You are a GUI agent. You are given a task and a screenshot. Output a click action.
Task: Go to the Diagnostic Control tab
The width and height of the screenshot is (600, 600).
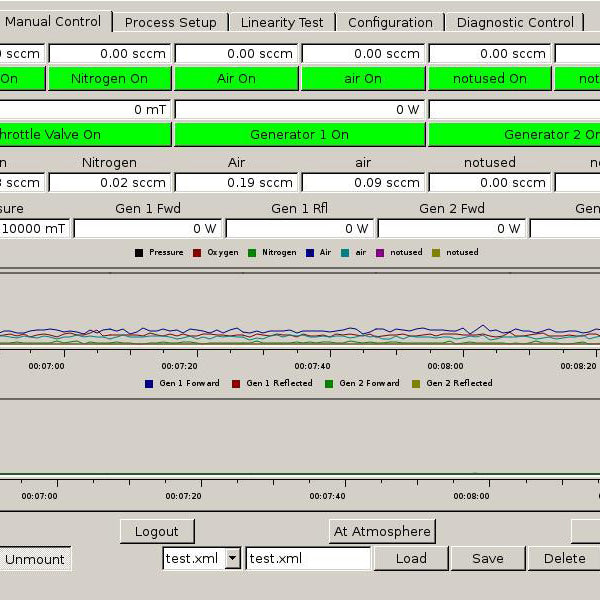(x=515, y=22)
